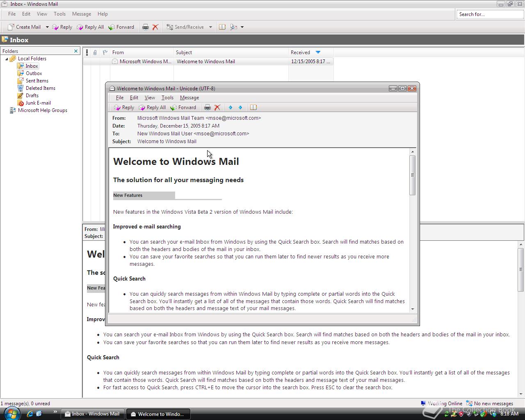Open the Deleted Items folder
Viewport: 525px width, 420px height.
(36, 88)
